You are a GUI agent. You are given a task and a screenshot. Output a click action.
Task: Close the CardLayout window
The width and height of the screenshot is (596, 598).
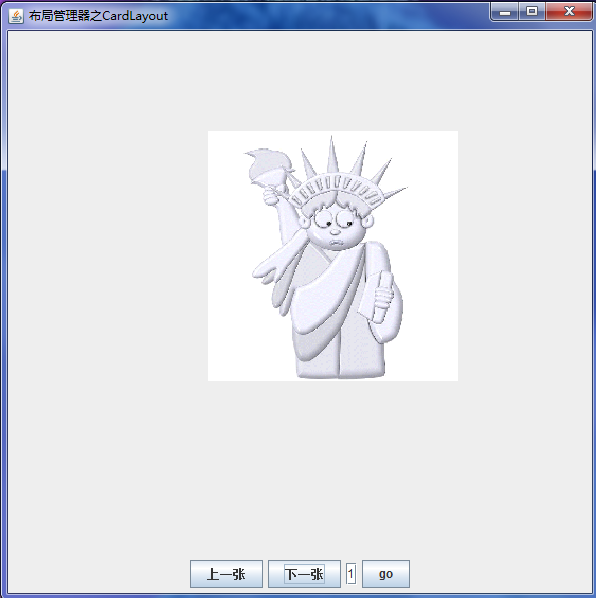(x=569, y=11)
